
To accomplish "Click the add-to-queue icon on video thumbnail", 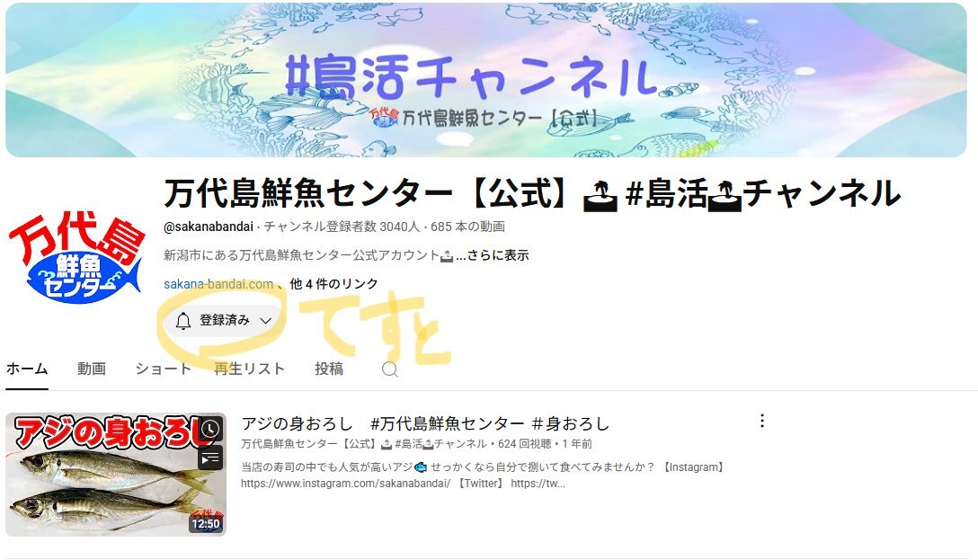I will (211, 458).
